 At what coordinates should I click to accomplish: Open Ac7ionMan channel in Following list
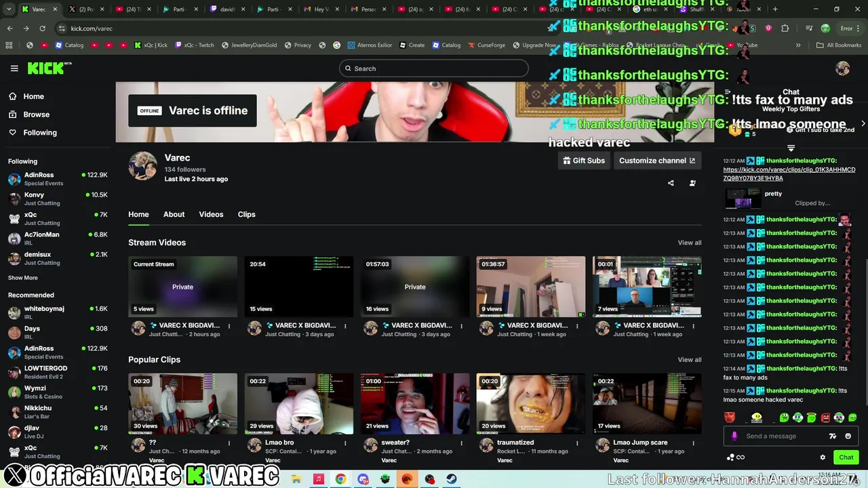[58, 238]
